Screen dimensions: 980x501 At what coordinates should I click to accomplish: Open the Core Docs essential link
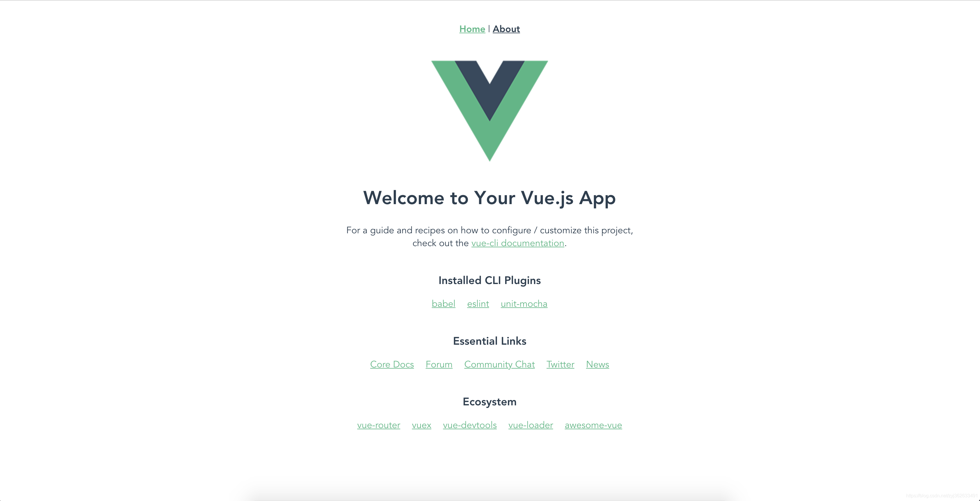coord(391,364)
